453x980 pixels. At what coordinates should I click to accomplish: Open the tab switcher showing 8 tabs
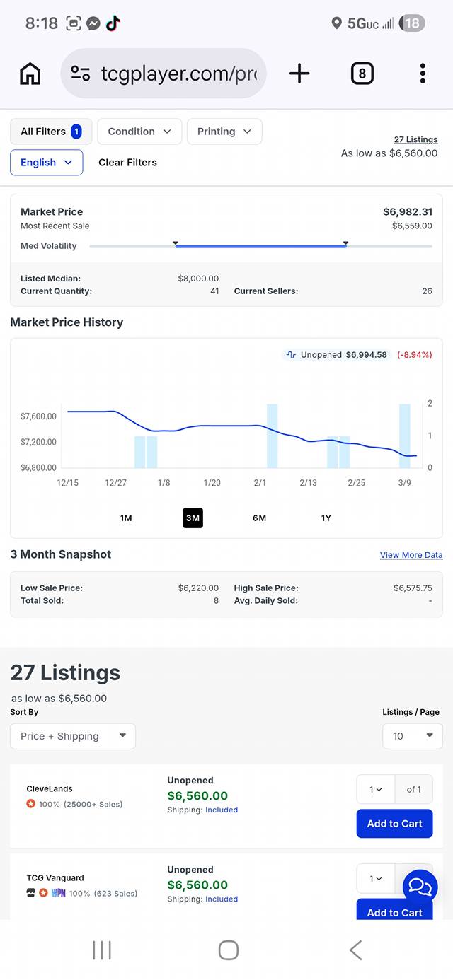pos(362,74)
